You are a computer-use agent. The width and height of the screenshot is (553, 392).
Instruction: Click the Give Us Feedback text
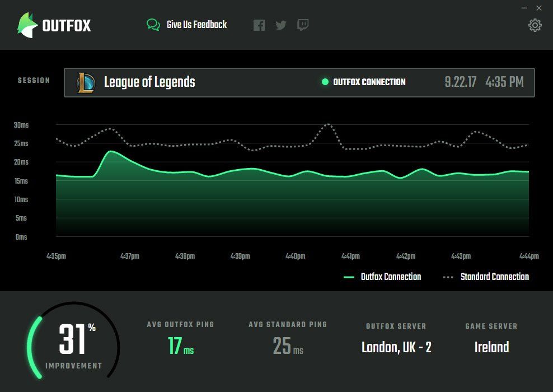coord(196,25)
